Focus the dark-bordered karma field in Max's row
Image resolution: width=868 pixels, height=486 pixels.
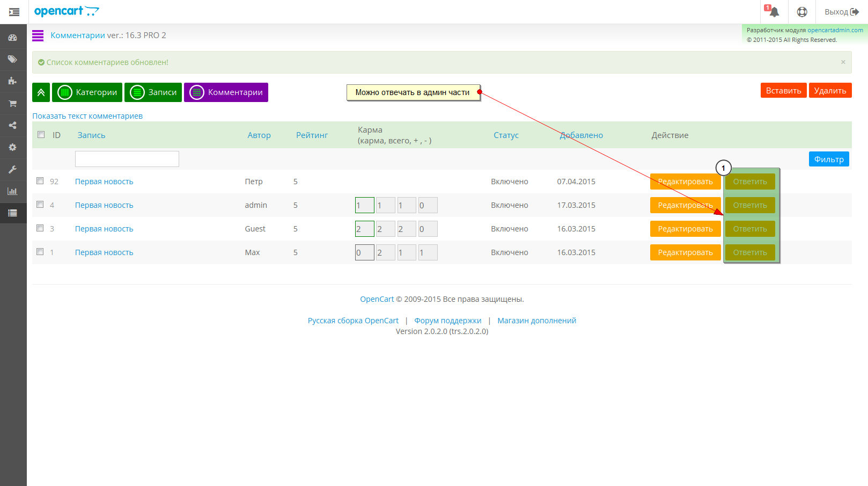tap(365, 252)
